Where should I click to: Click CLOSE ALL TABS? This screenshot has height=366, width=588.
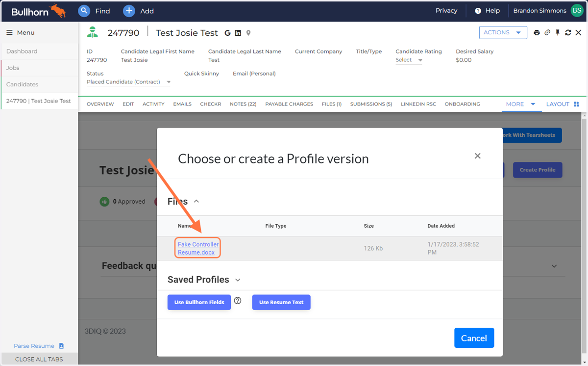pos(39,359)
